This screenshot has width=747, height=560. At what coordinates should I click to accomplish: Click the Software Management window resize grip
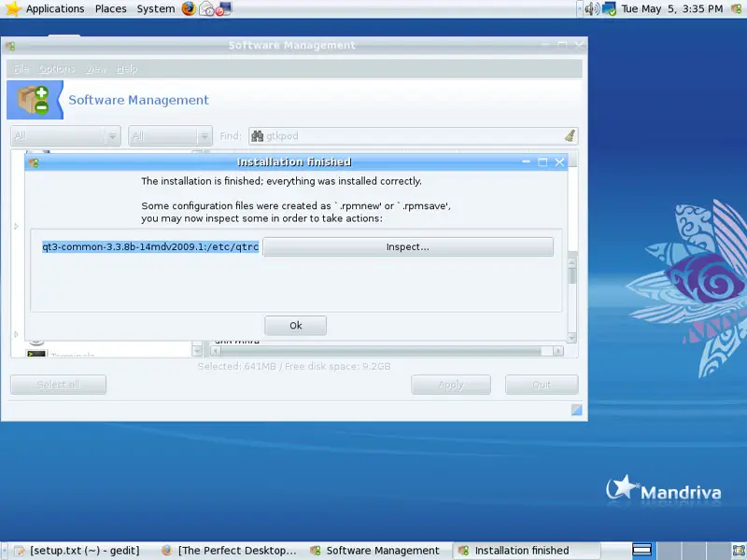pyautogui.click(x=576, y=410)
